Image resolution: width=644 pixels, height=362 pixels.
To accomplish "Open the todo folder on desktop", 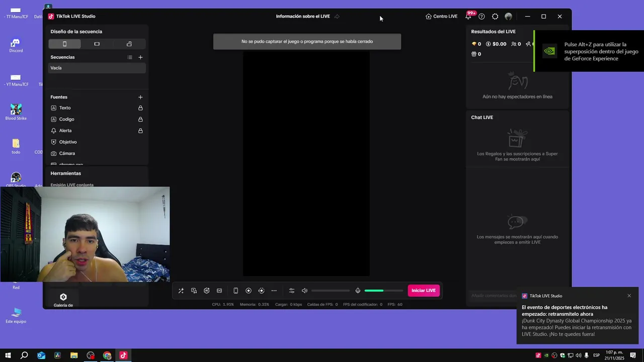I will (16, 147).
